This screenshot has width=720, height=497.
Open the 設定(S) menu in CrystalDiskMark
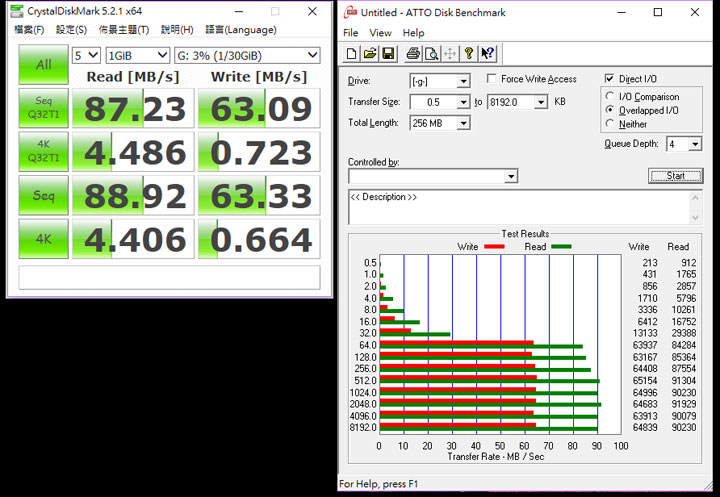pyautogui.click(x=71, y=30)
